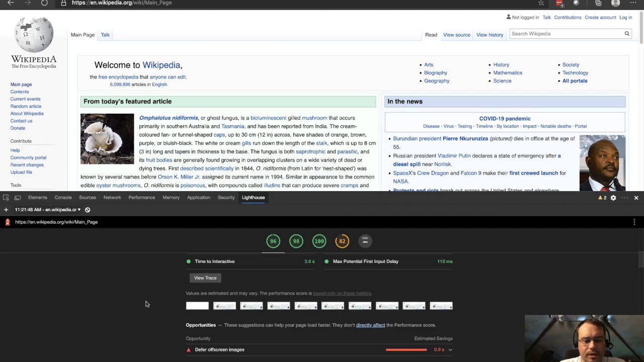The height and width of the screenshot is (362, 644).
Task: Open the Lighthouse report tools three-dot menu
Action: point(634,222)
